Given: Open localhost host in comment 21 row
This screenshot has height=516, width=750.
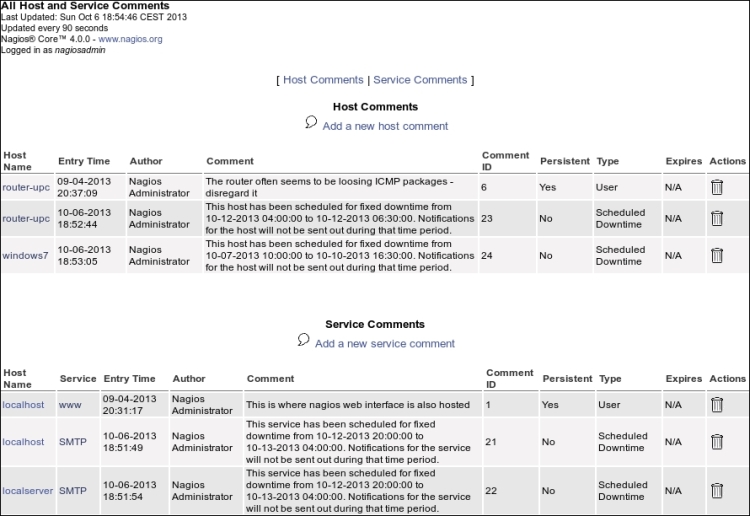Looking at the screenshot, I should [x=23, y=442].
